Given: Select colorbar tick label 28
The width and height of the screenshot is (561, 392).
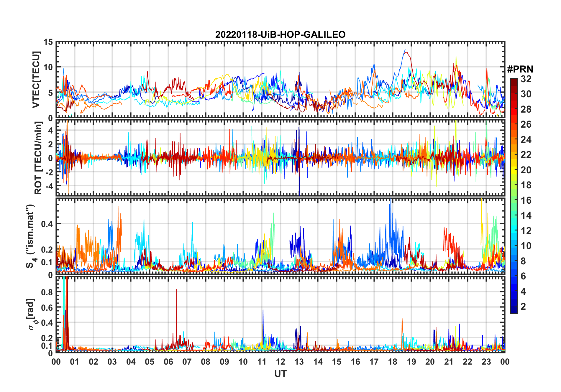Looking at the screenshot, I should click(x=526, y=109).
